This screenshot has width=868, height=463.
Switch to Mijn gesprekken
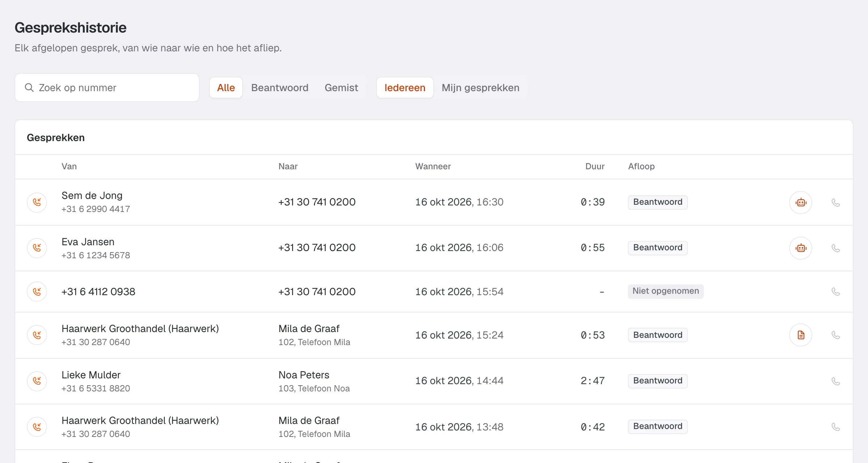coord(481,88)
